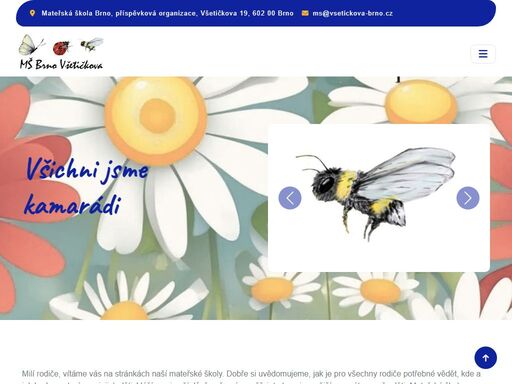
Task: Click the next slide arrow
Action: [x=468, y=198]
